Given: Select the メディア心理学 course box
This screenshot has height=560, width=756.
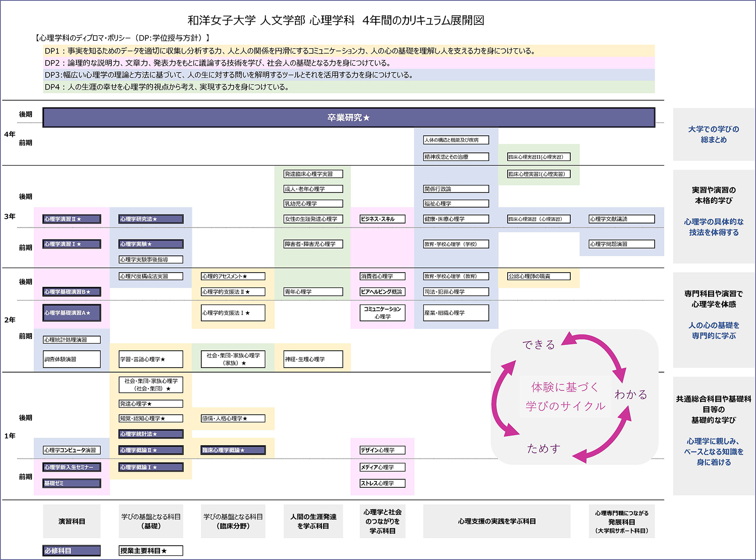Looking at the screenshot, I should 382,467.
